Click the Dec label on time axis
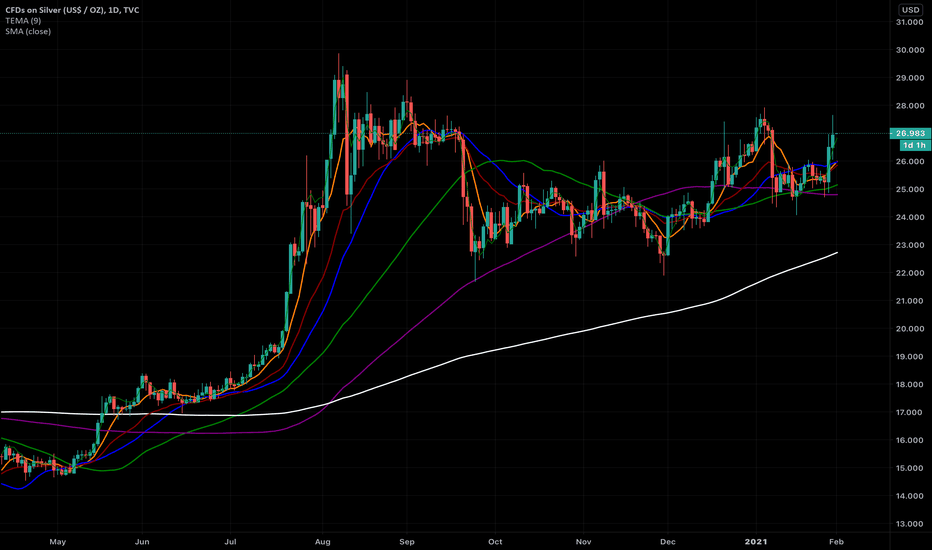Viewport: 932px width, 550px height. pos(667,542)
